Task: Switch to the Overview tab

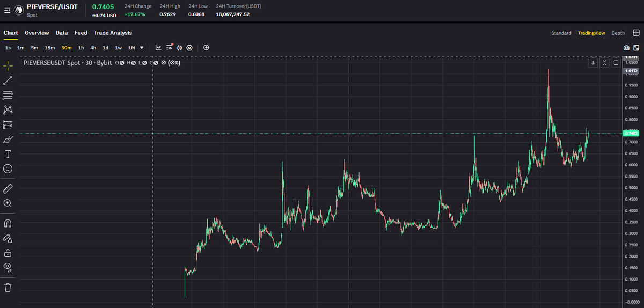Action: click(36, 33)
